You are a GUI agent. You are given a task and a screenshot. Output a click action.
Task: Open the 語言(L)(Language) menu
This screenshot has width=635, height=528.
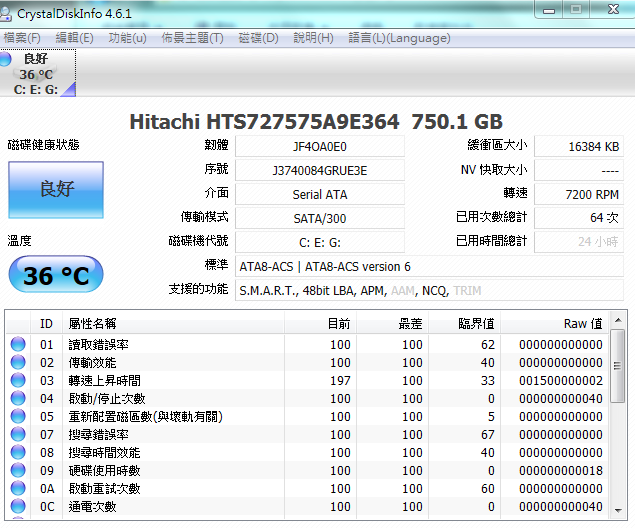[399, 38]
